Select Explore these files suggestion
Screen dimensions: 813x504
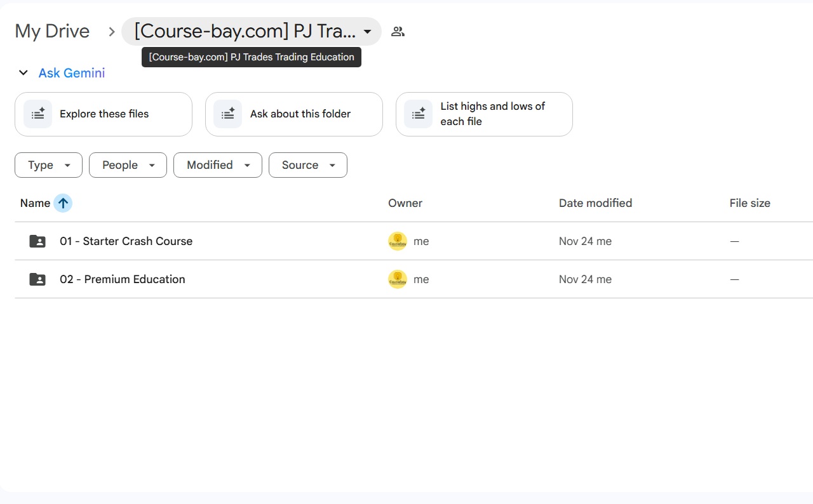104,114
